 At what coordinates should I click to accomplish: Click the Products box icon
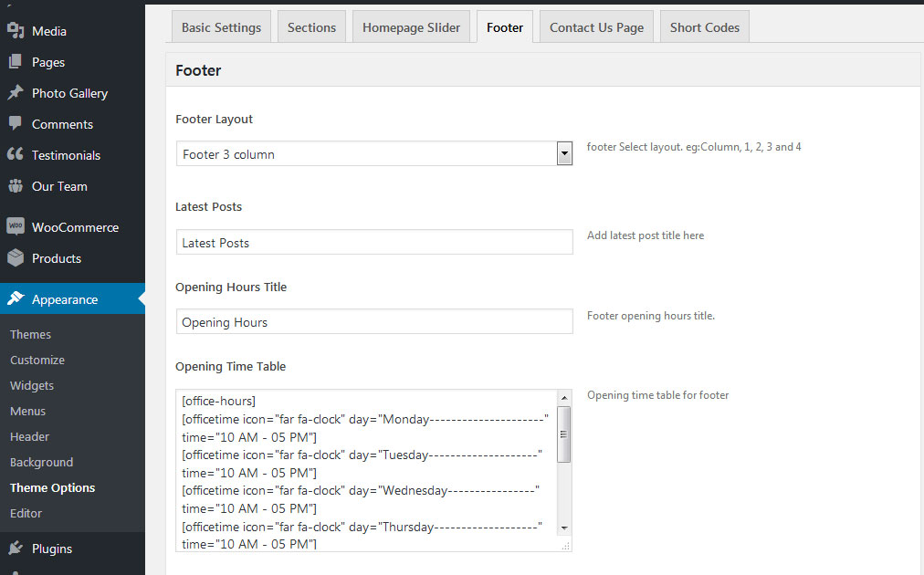coord(16,258)
